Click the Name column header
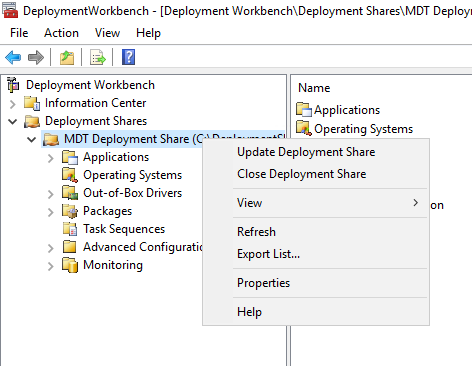The height and width of the screenshot is (366, 472). click(314, 88)
